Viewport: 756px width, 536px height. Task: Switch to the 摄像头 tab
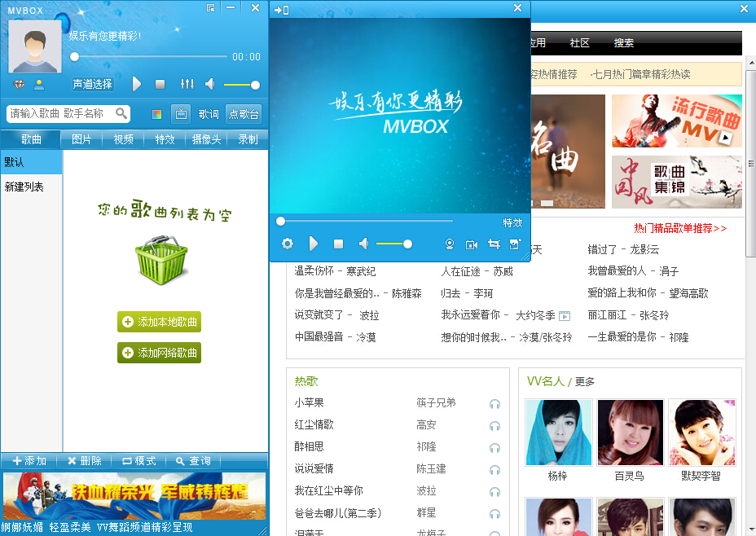tap(206, 140)
